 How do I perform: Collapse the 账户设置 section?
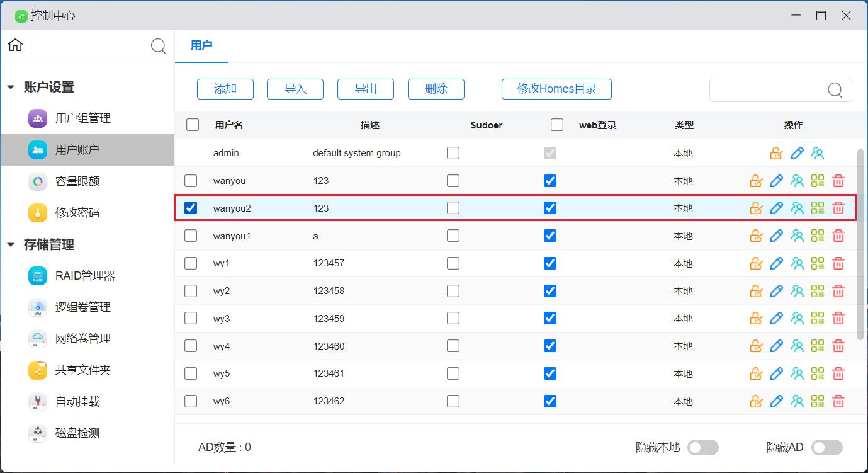(x=11, y=88)
